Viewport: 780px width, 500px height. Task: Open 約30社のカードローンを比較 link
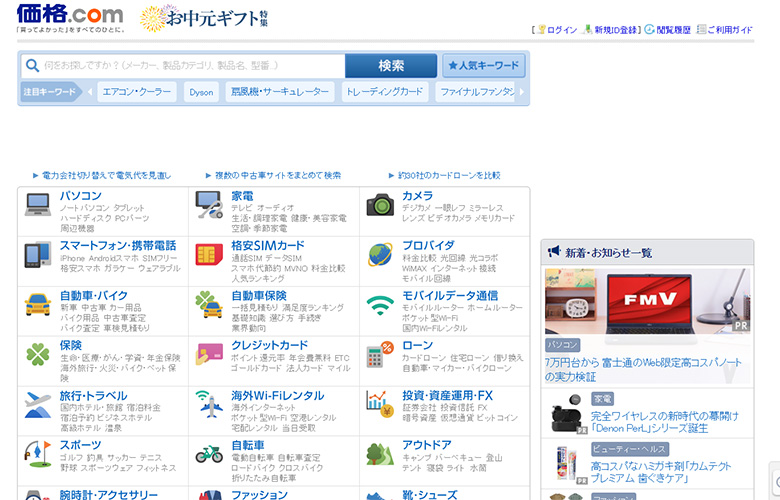click(x=449, y=175)
